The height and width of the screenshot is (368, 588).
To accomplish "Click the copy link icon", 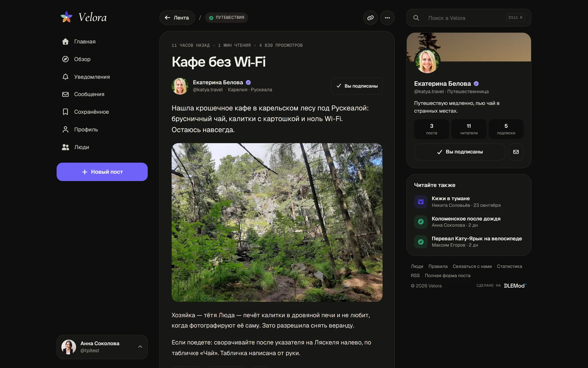I will point(370,18).
